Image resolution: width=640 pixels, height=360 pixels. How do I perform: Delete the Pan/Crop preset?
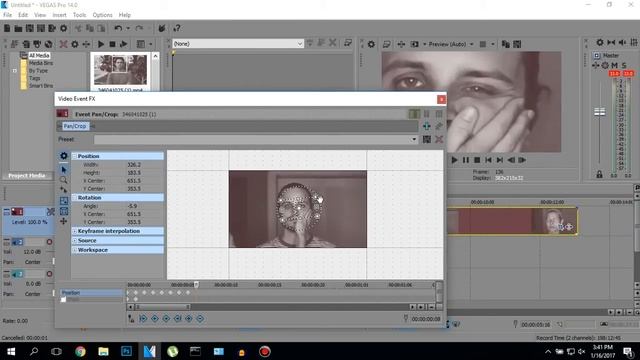pyautogui.click(x=439, y=140)
